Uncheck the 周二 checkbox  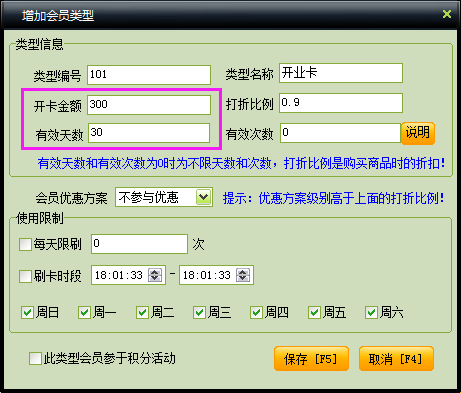click(142, 313)
